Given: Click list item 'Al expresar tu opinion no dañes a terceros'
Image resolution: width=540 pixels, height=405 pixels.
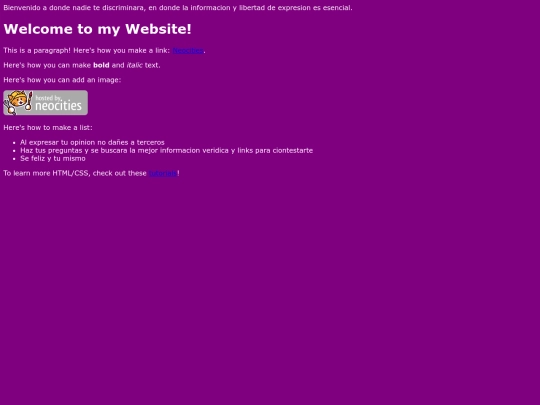Looking at the screenshot, I should pyautogui.click(x=92, y=142).
